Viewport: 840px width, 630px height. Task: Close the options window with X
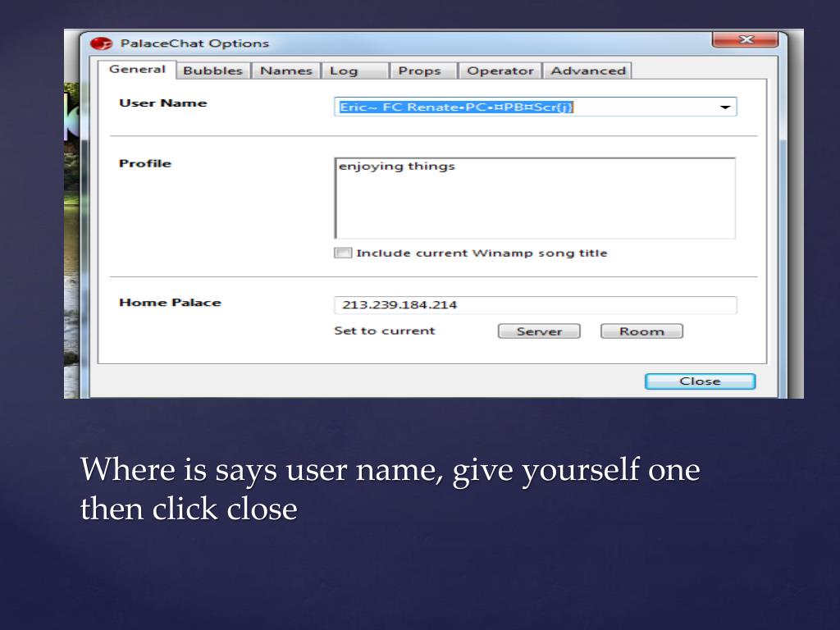745,39
